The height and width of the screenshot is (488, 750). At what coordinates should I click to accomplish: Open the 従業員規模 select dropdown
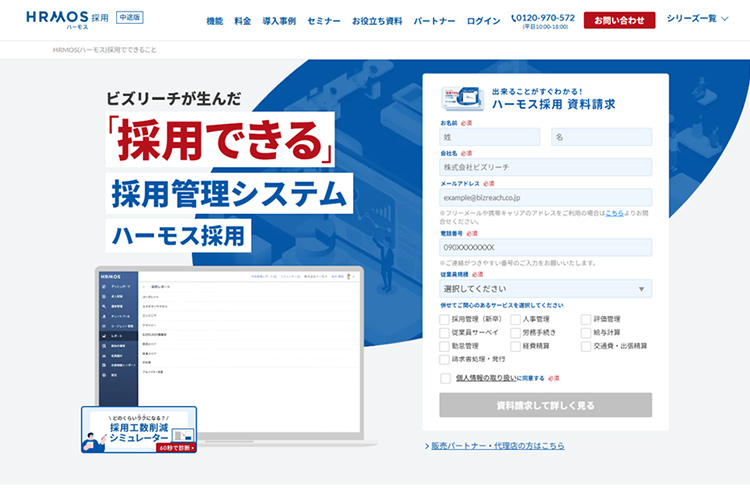click(x=546, y=288)
